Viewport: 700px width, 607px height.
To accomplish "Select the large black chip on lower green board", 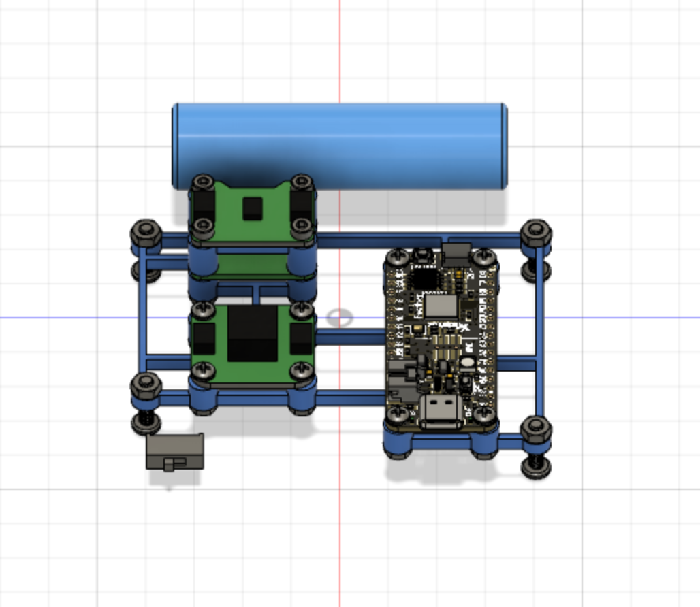I will [x=252, y=333].
